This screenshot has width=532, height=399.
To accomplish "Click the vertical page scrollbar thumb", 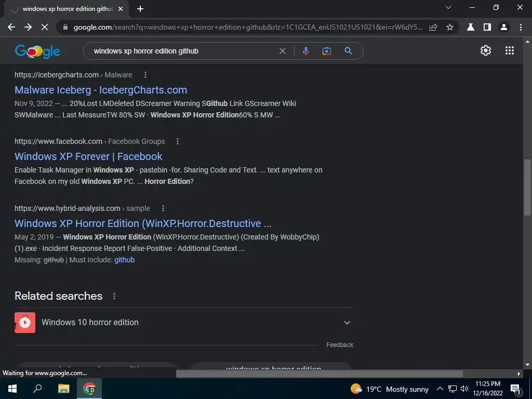I will point(527,187).
